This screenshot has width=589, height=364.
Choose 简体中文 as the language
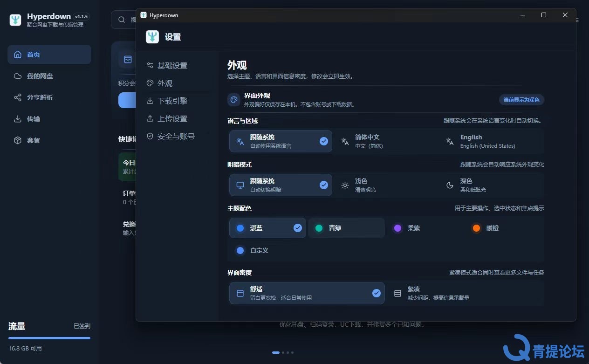pos(386,141)
